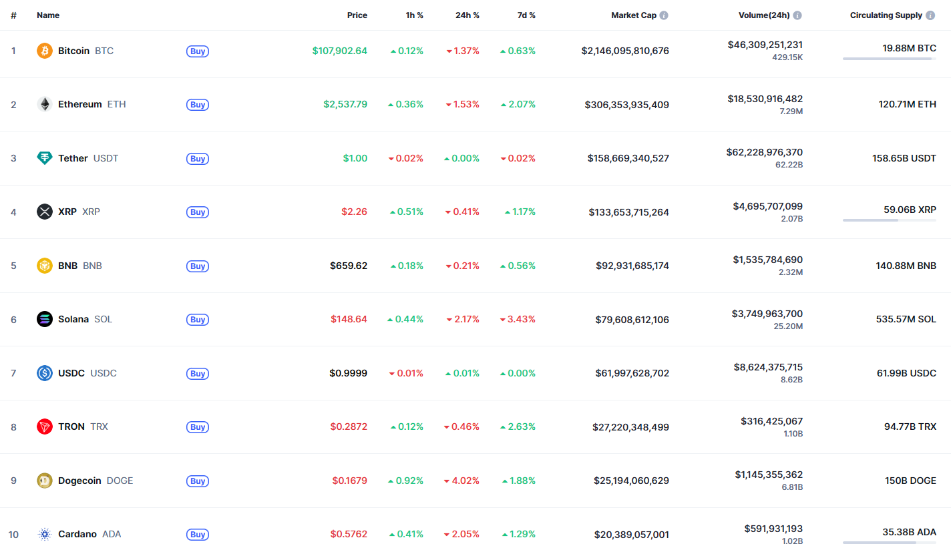The width and height of the screenshot is (951, 560).
Task: Click TRON market cap $27,220,348,499
Action: click(x=631, y=427)
